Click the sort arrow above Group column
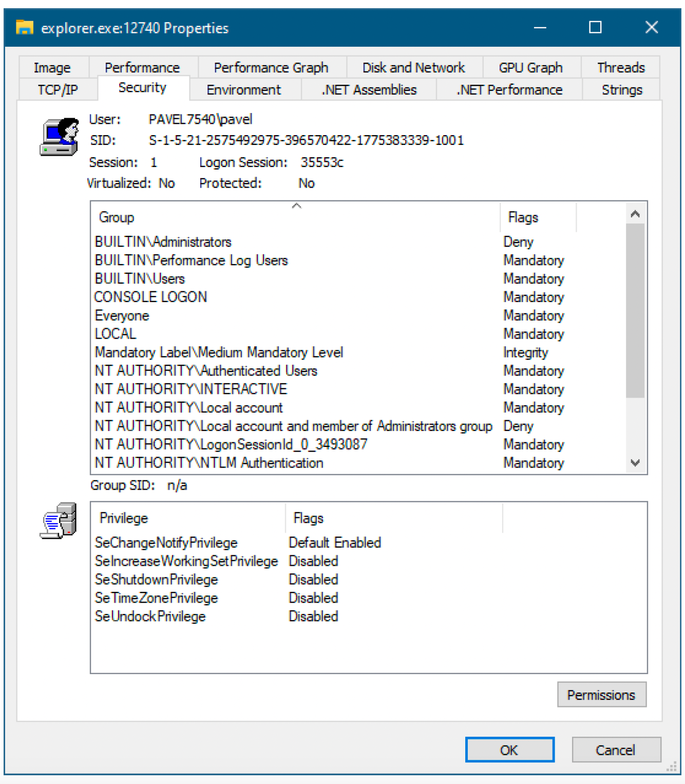685x784 pixels. tap(296, 206)
